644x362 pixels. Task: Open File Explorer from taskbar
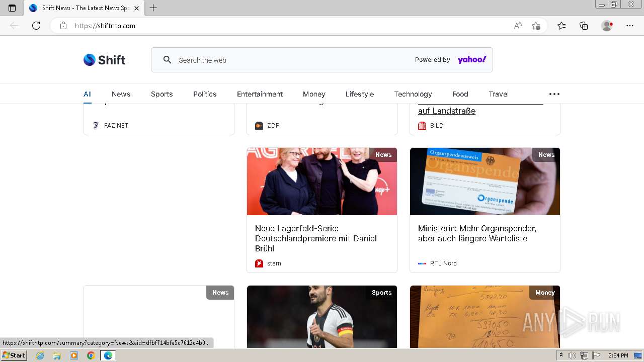(x=57, y=355)
